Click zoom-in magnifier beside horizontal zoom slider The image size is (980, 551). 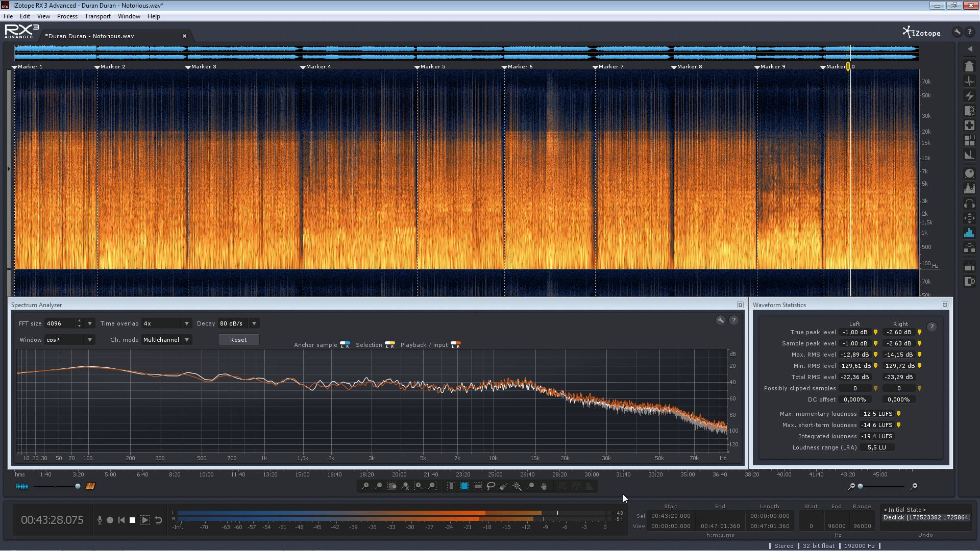(914, 486)
